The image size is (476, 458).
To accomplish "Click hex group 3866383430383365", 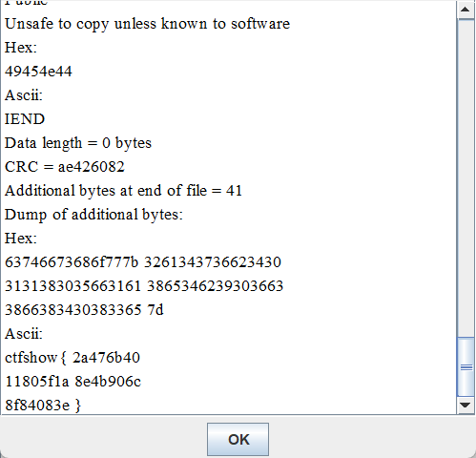I will point(73,310).
